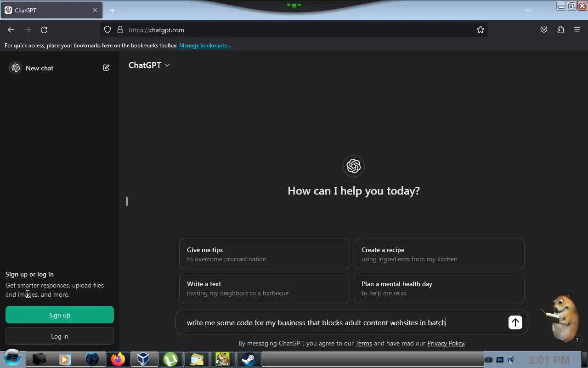Viewport: 588px width, 368px height.
Task: Open the Manage bookmarks link
Action: coord(205,45)
